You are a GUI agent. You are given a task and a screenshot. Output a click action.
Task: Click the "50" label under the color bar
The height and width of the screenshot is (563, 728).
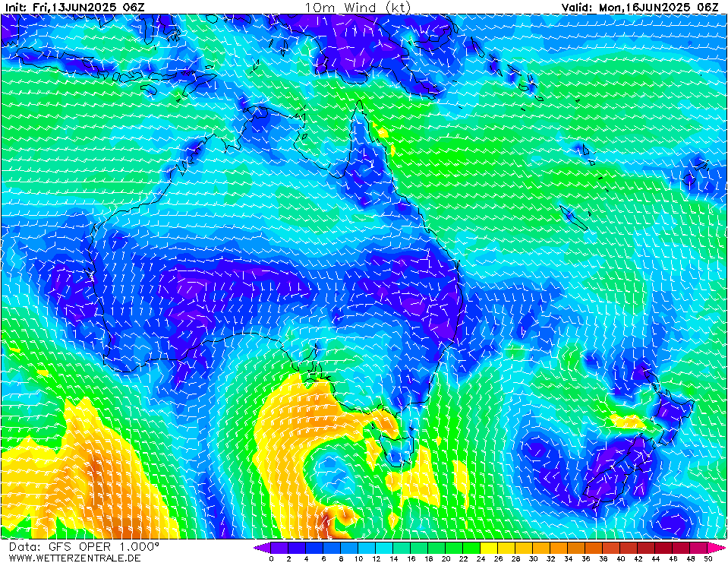point(708,558)
